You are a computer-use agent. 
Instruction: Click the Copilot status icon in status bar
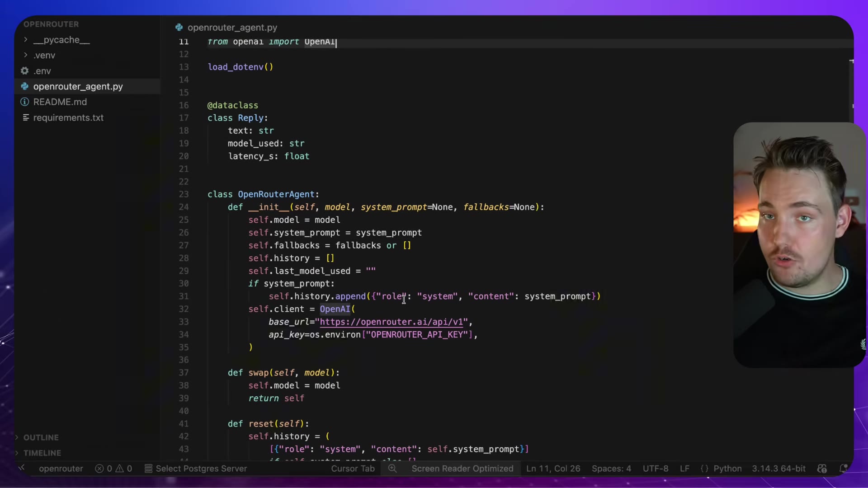(x=822, y=469)
